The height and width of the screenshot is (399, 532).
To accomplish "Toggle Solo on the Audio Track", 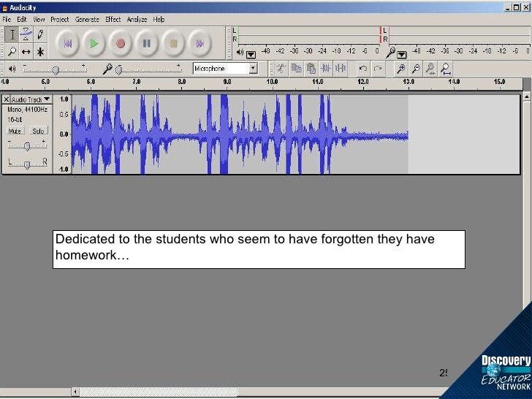I will tap(38, 131).
